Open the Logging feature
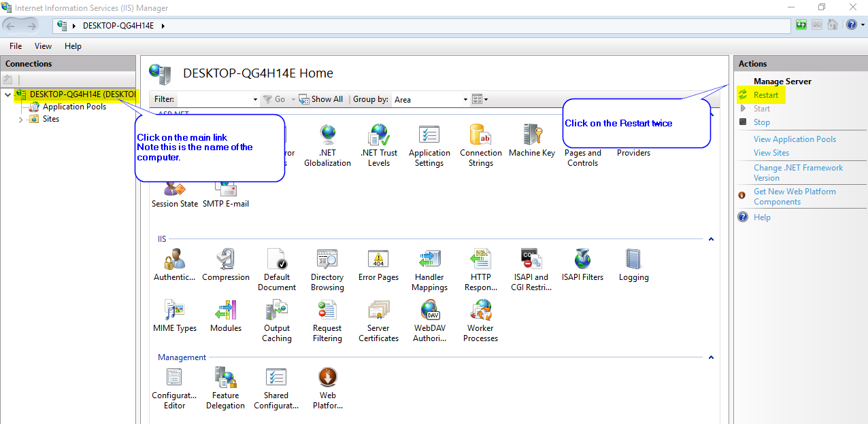This screenshot has height=424, width=868. click(633, 265)
